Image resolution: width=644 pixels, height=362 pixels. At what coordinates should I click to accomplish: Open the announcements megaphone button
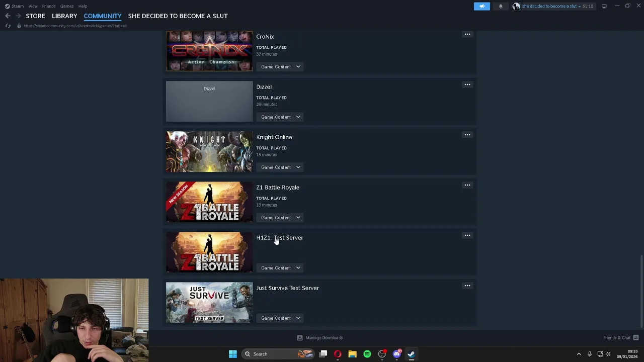tap(481, 6)
